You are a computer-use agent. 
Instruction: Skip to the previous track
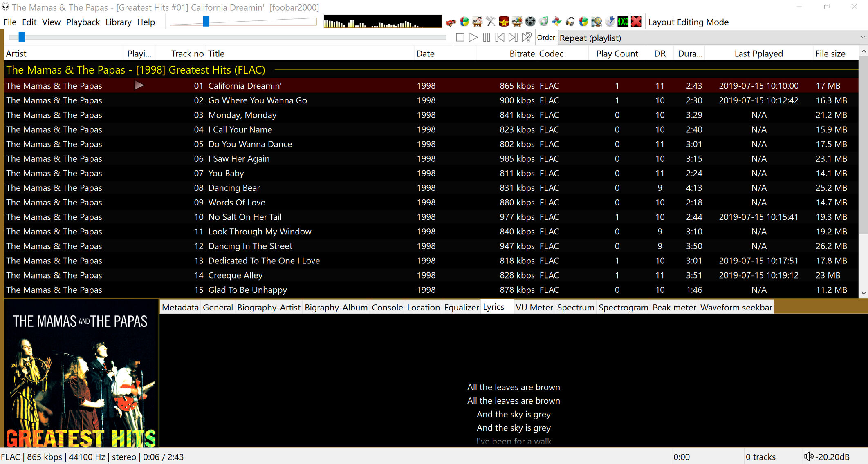coord(500,38)
